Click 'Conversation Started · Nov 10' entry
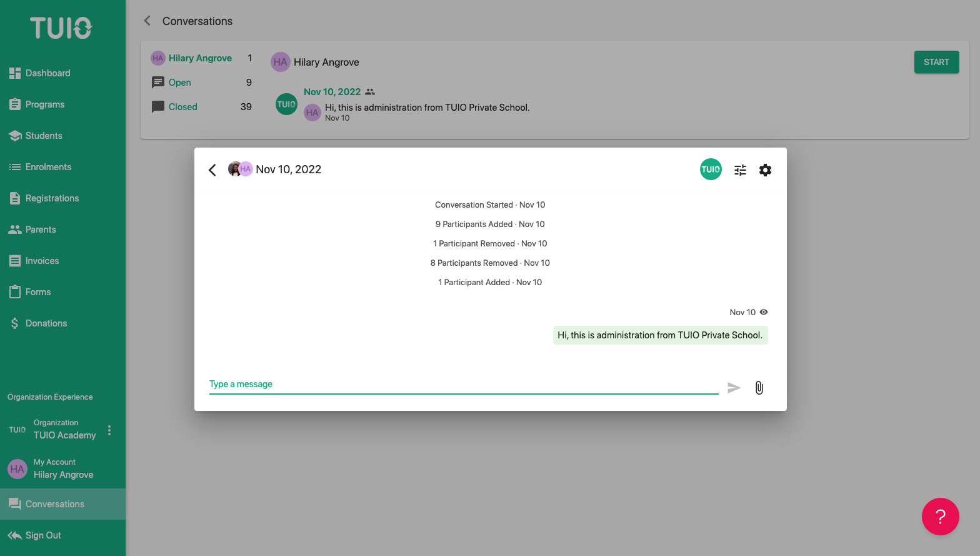This screenshot has width=980, height=556. [490, 205]
